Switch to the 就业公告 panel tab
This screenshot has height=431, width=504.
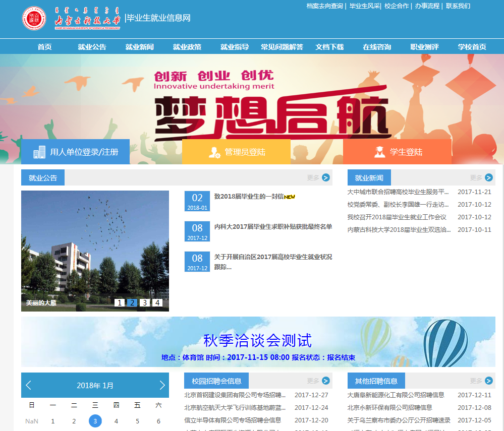(x=42, y=177)
